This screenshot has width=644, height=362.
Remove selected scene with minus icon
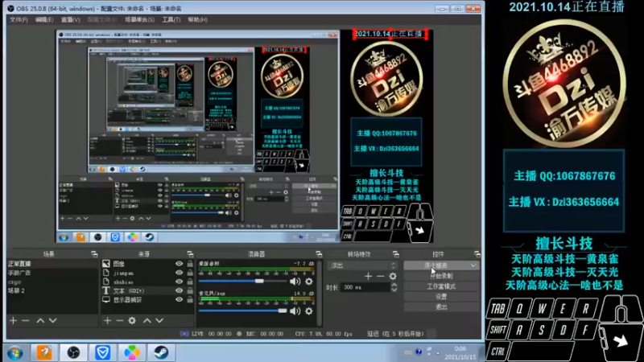click(x=26, y=320)
